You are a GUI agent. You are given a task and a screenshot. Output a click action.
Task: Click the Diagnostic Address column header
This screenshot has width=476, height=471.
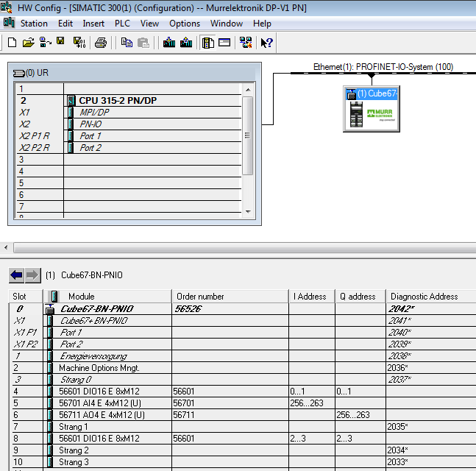(x=431, y=297)
